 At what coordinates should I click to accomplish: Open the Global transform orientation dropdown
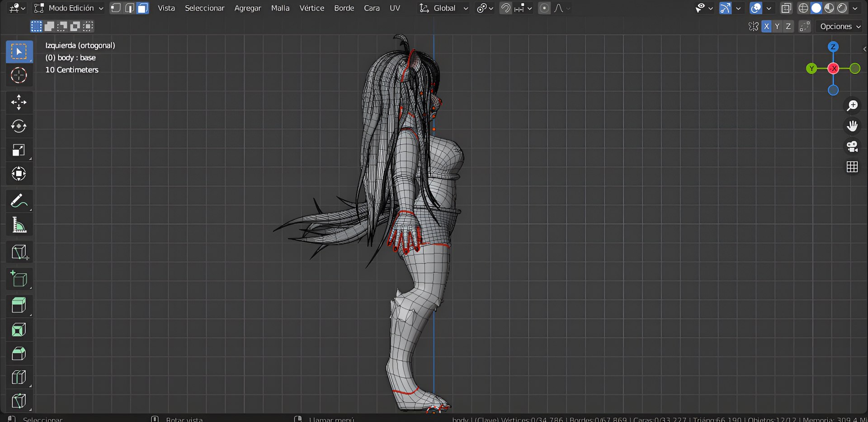(443, 8)
